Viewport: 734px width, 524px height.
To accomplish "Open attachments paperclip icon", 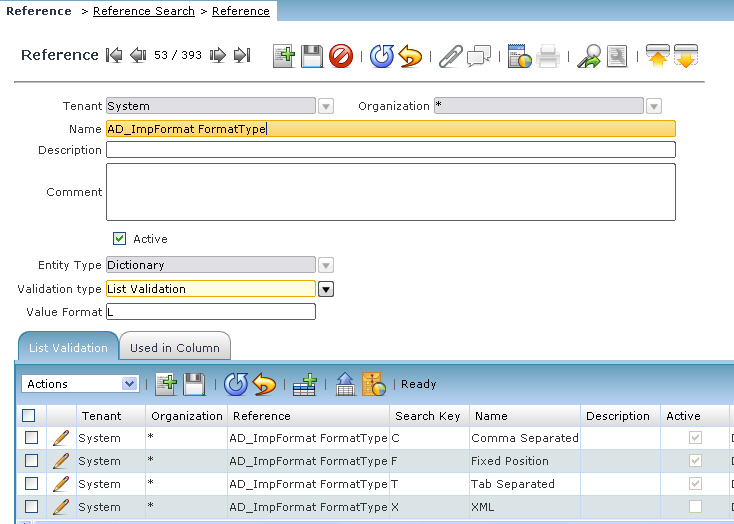I will coord(451,56).
